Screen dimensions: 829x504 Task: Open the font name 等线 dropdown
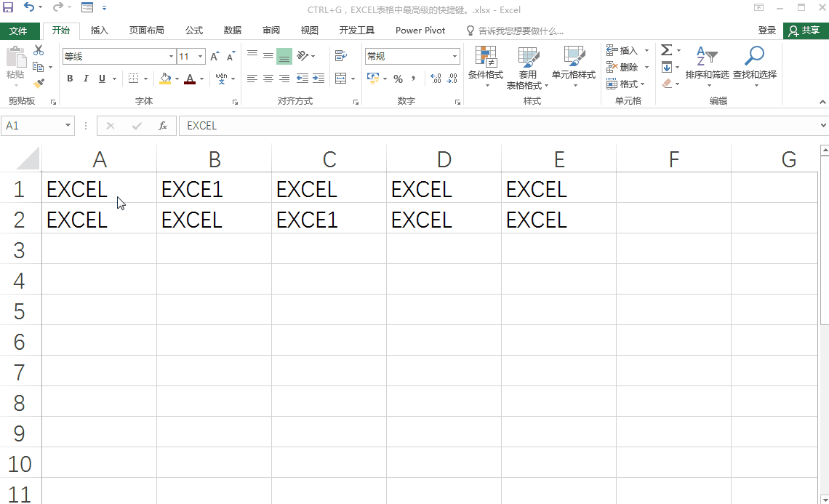[171, 57]
